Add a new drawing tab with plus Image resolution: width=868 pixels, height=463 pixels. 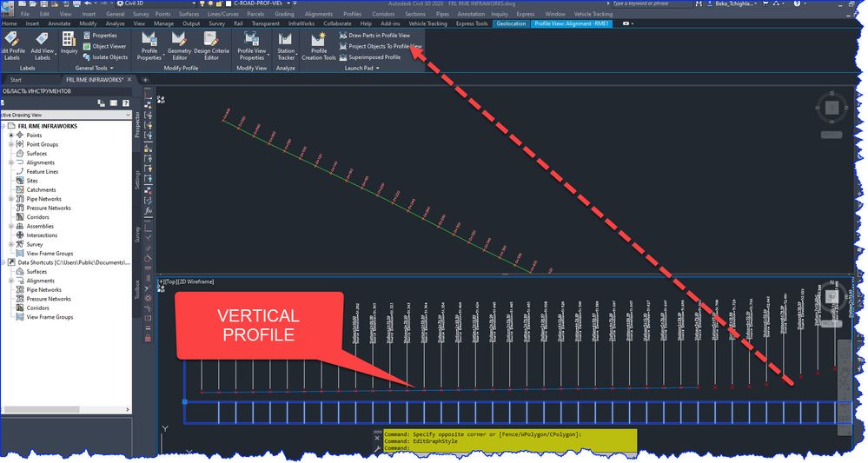coord(146,80)
